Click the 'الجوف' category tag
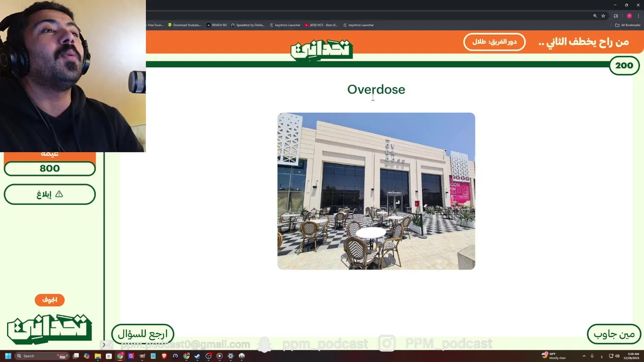This screenshot has height=362, width=644. (x=49, y=300)
